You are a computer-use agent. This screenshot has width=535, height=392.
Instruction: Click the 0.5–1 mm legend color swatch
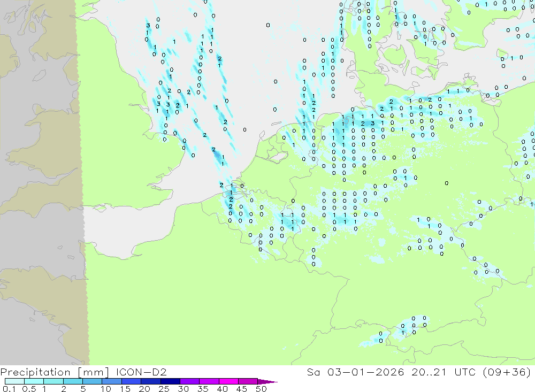pos(34,381)
